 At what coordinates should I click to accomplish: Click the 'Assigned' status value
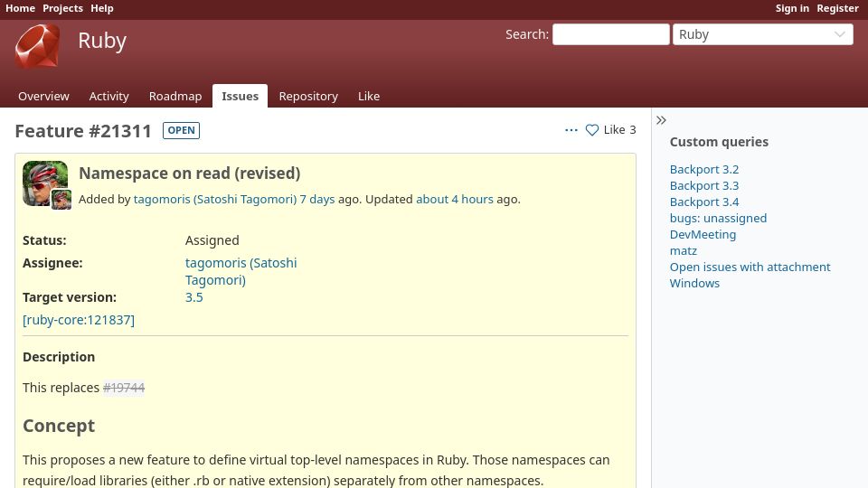coord(212,240)
